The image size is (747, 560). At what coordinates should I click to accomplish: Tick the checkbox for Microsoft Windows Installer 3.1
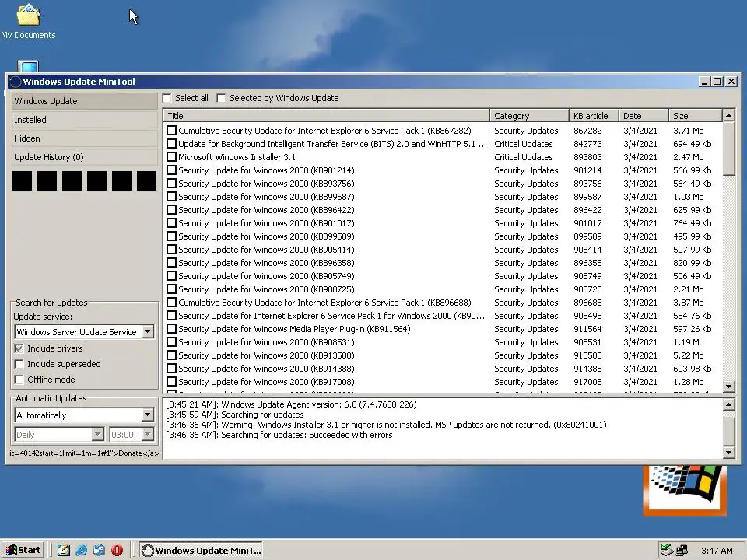pos(171,156)
